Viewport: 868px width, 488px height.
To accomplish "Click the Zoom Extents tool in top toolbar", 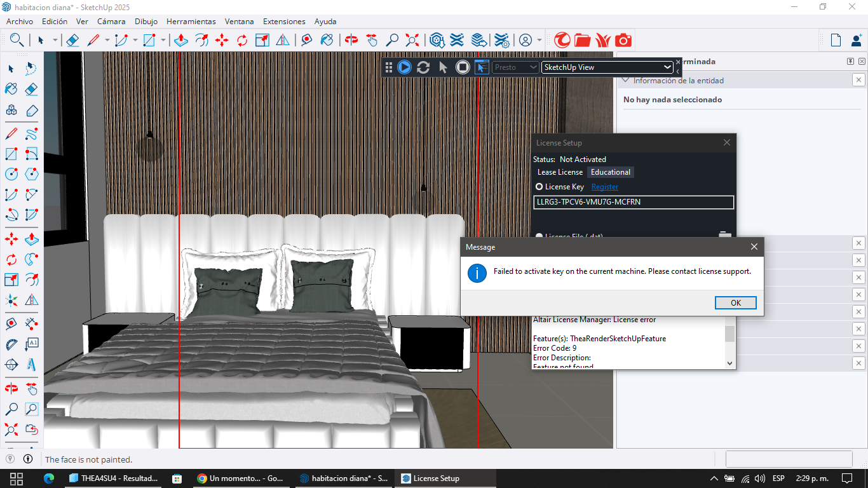I will click(413, 40).
